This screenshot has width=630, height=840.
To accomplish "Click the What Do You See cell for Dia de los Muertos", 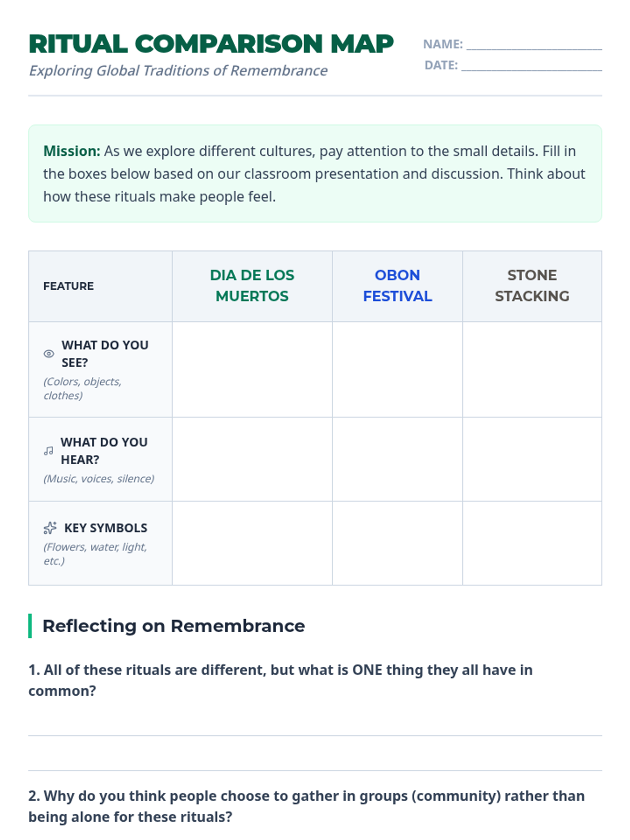I will (252, 370).
